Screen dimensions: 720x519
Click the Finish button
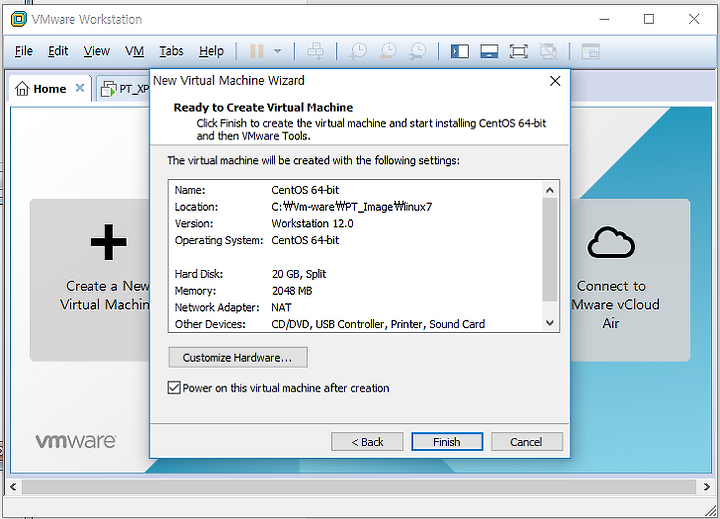pos(447,442)
